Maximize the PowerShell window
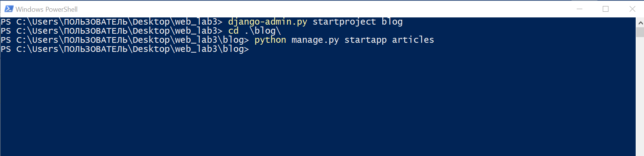This screenshot has height=156, width=644. [x=605, y=9]
